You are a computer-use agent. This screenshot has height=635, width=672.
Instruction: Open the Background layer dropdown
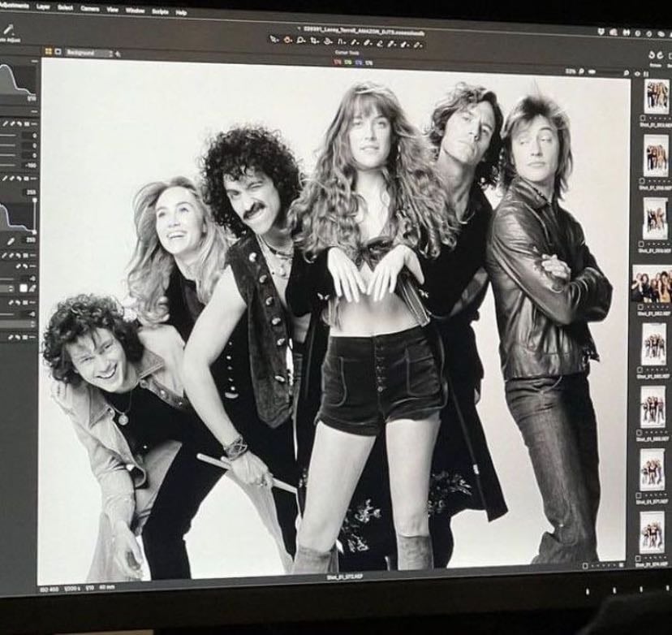[88, 53]
